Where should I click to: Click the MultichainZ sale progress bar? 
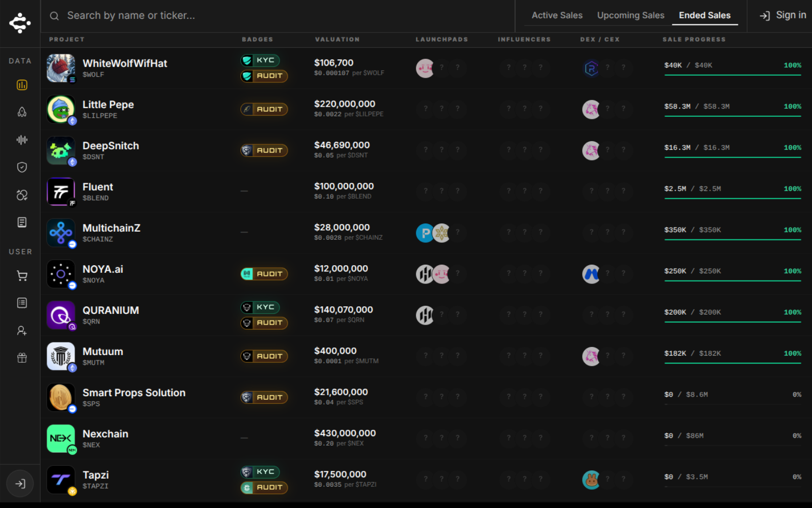[733, 240]
